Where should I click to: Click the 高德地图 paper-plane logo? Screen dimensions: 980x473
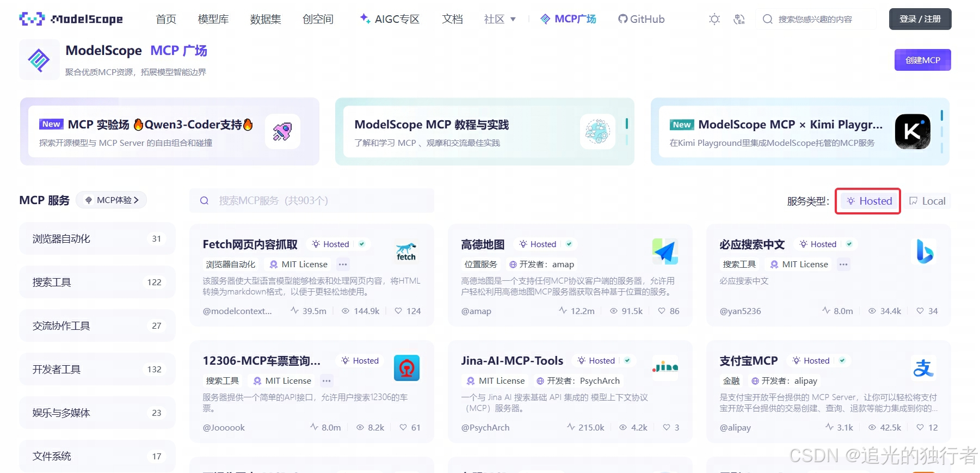(x=665, y=251)
